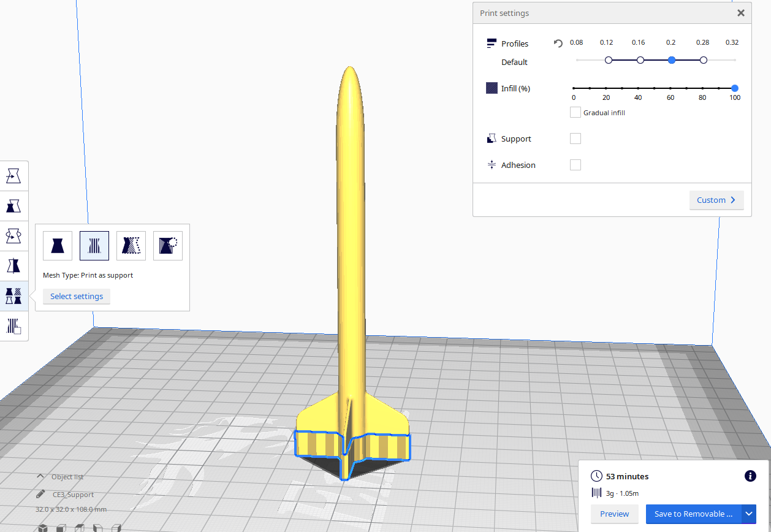
Task: Enable the Adhesion checkbox
Action: 575,164
